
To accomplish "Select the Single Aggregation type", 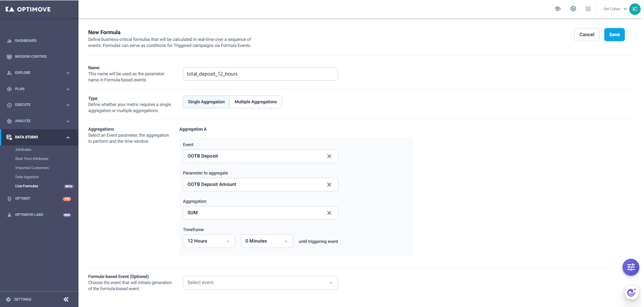I will coord(206,102).
